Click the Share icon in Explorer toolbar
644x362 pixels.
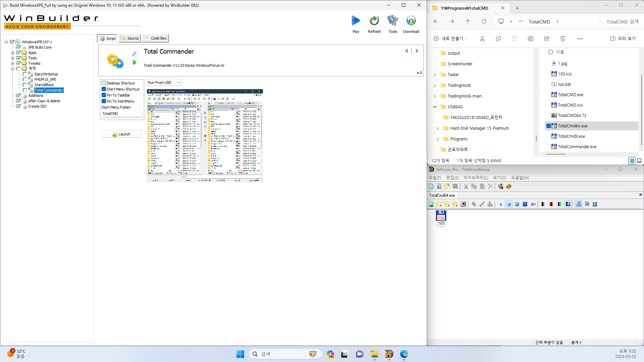click(x=547, y=39)
